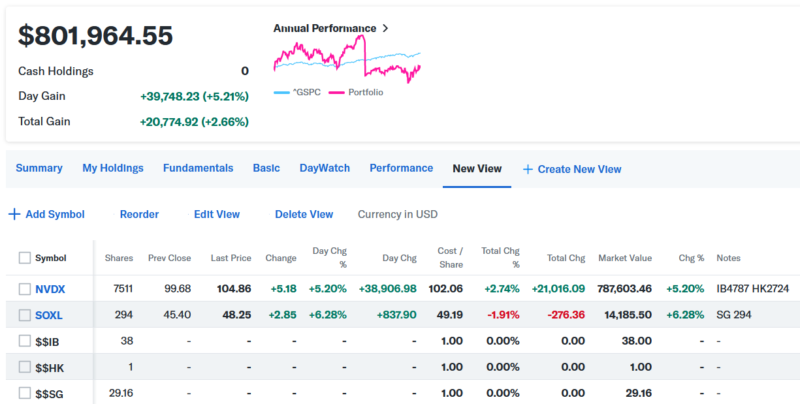Toggle the $$IB row checkbox
This screenshot has width=800, height=404.
coord(25,341)
